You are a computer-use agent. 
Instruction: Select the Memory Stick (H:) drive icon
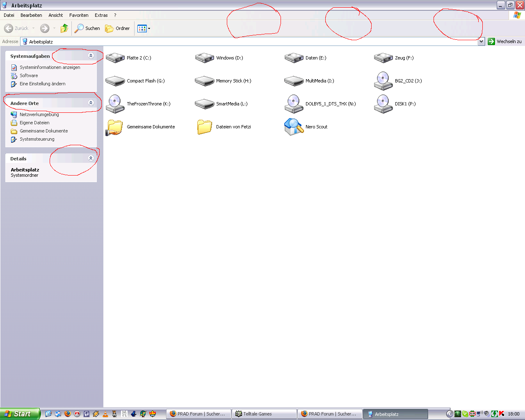(x=204, y=81)
